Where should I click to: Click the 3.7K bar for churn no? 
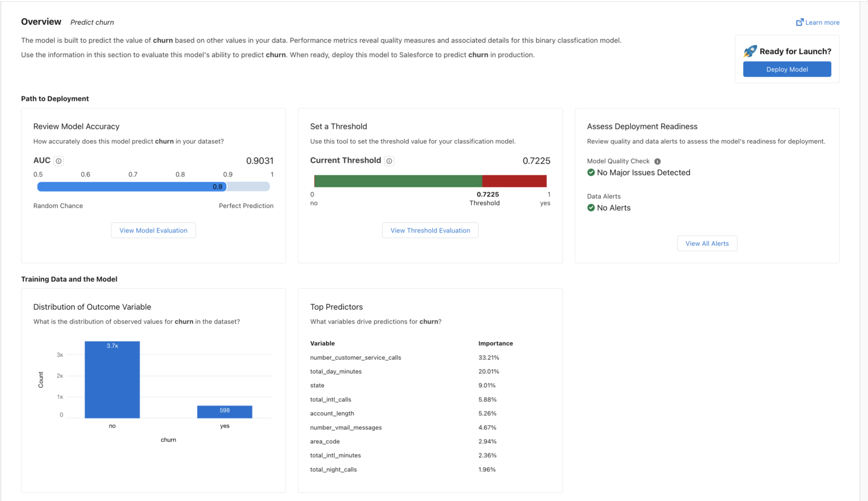tap(112, 378)
